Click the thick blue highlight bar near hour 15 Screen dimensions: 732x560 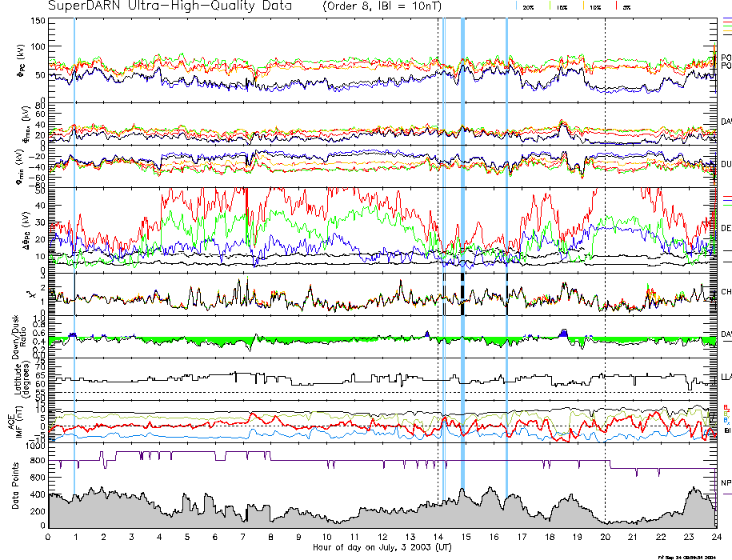(x=462, y=254)
